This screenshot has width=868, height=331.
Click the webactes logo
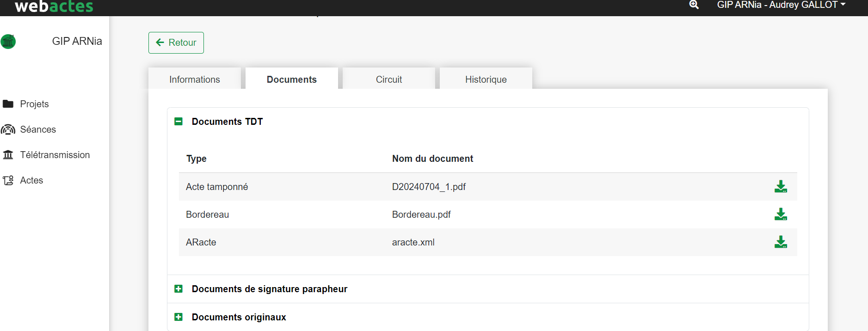point(54,6)
